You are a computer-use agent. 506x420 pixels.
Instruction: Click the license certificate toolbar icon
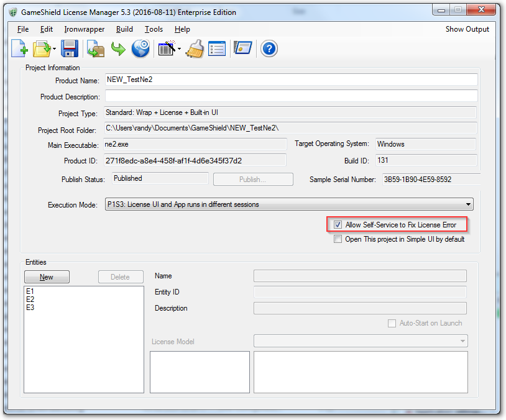point(242,48)
